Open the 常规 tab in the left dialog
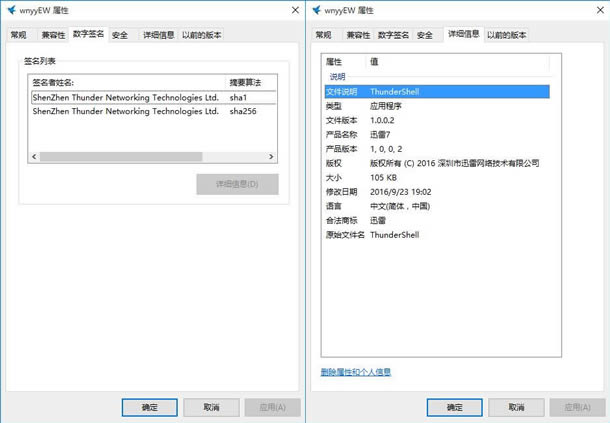The width and height of the screenshot is (610, 423). 19,35
